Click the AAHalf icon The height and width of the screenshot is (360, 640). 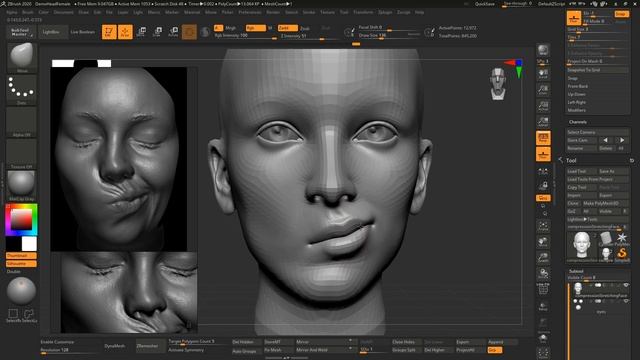(x=543, y=122)
